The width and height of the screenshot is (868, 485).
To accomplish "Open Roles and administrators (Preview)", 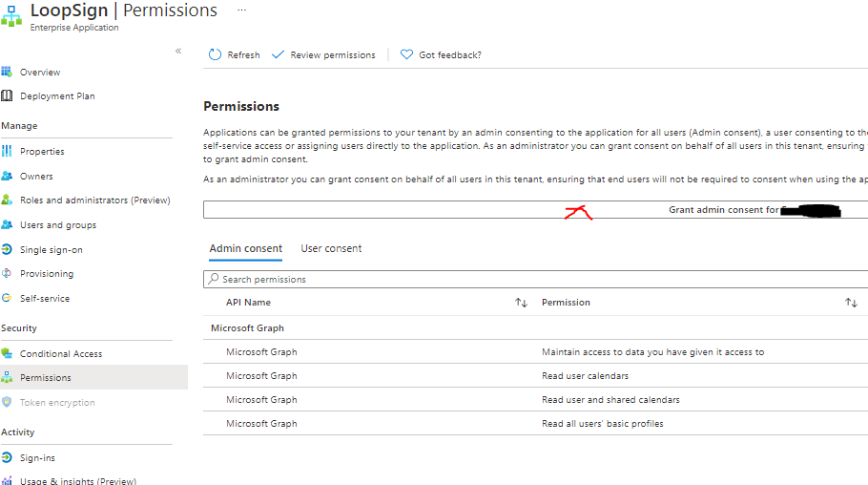I will 95,200.
